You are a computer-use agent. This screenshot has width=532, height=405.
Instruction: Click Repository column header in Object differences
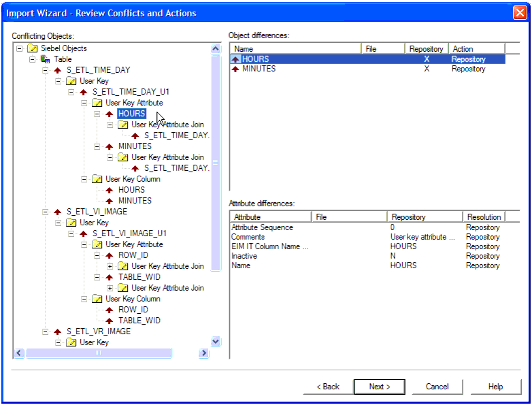click(427, 48)
